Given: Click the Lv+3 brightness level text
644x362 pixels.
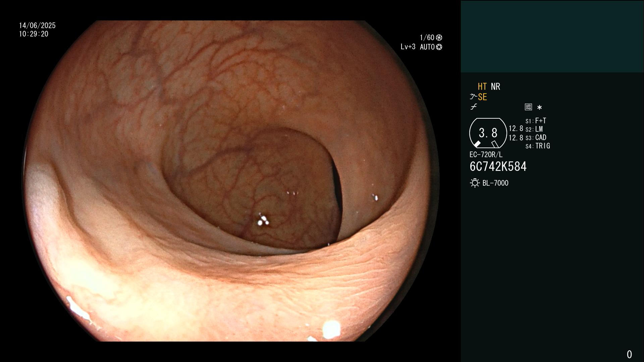Looking at the screenshot, I should [x=408, y=47].
